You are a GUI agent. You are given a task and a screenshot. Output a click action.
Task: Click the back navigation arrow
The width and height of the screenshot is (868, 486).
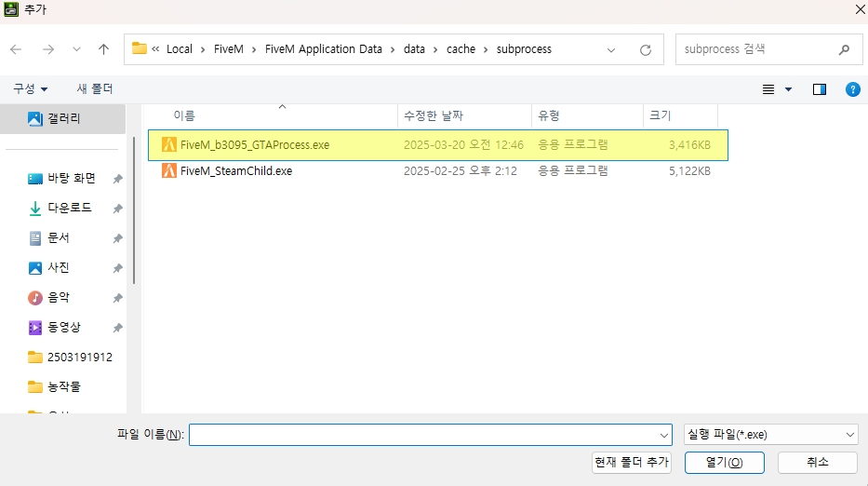[16, 49]
